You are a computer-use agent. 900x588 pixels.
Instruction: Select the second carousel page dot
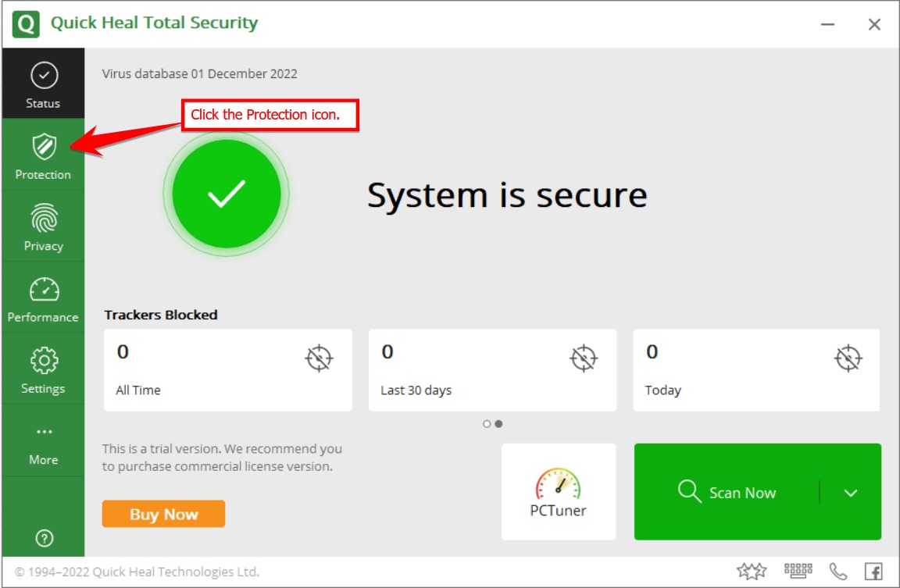pyautogui.click(x=498, y=424)
